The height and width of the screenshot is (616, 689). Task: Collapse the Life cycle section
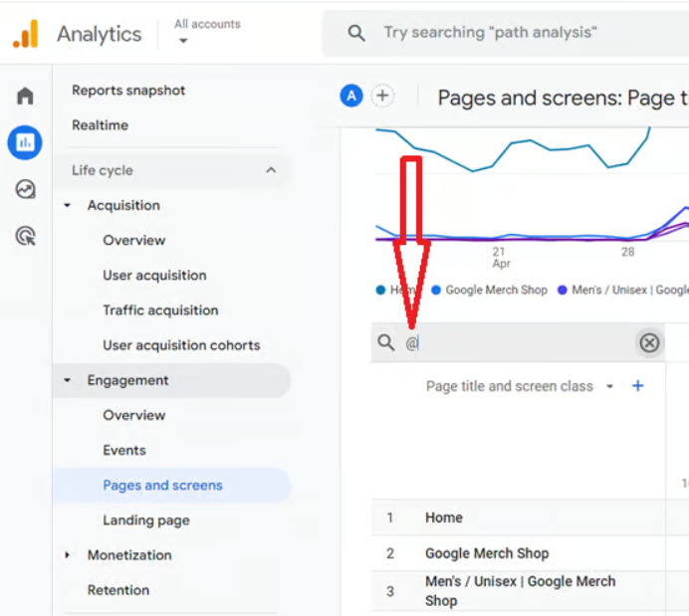point(271,170)
